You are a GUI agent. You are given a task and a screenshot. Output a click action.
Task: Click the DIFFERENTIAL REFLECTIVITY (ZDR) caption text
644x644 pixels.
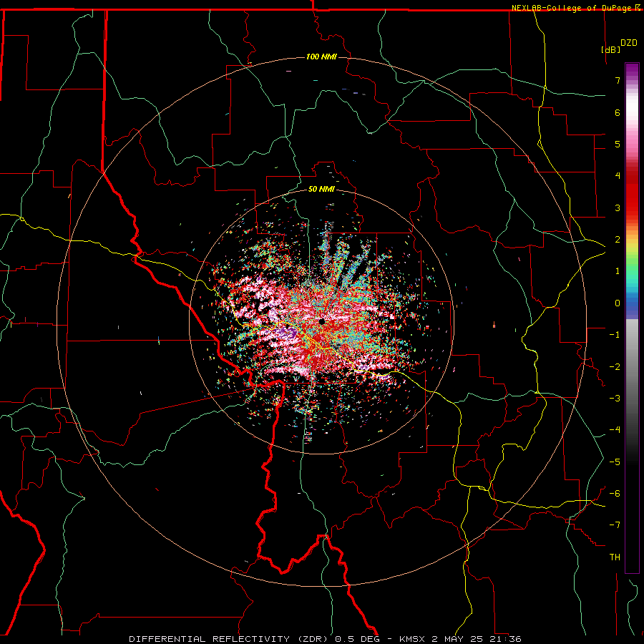(228, 639)
